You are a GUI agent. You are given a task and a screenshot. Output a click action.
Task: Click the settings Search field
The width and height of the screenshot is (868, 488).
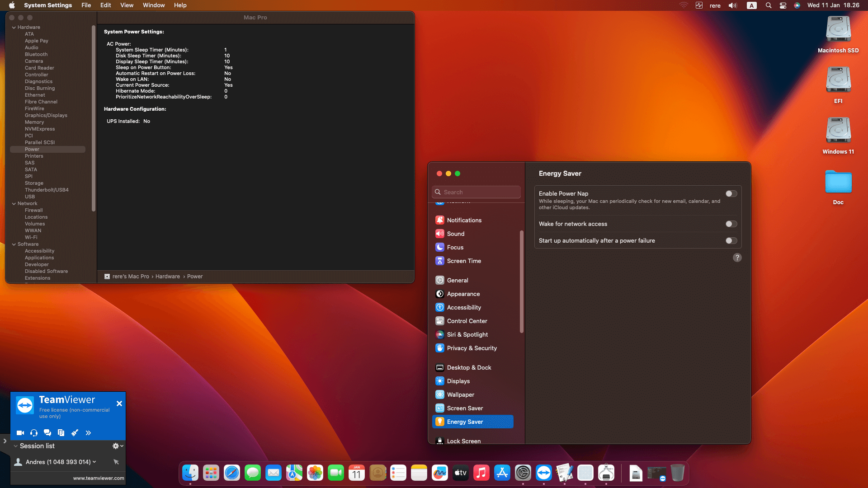point(476,192)
